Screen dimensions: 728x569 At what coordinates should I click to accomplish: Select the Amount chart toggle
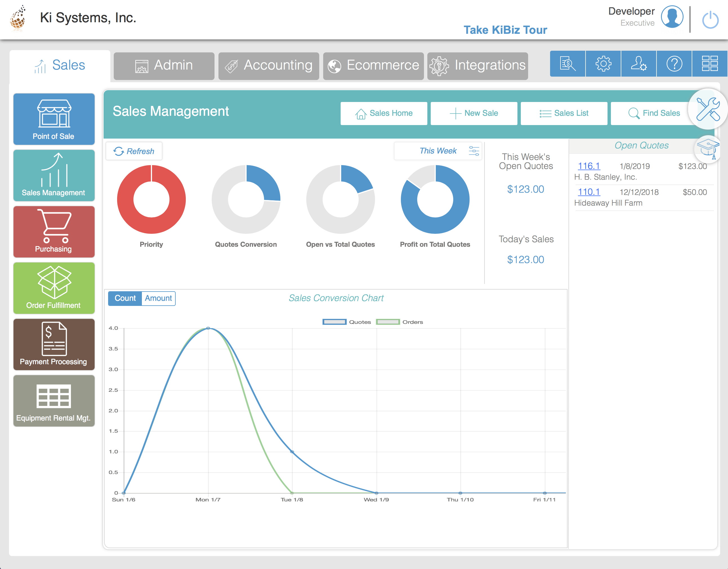click(158, 299)
